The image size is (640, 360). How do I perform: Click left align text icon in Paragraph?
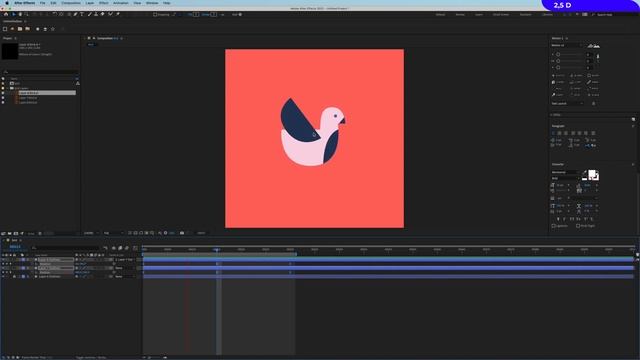coord(553,133)
